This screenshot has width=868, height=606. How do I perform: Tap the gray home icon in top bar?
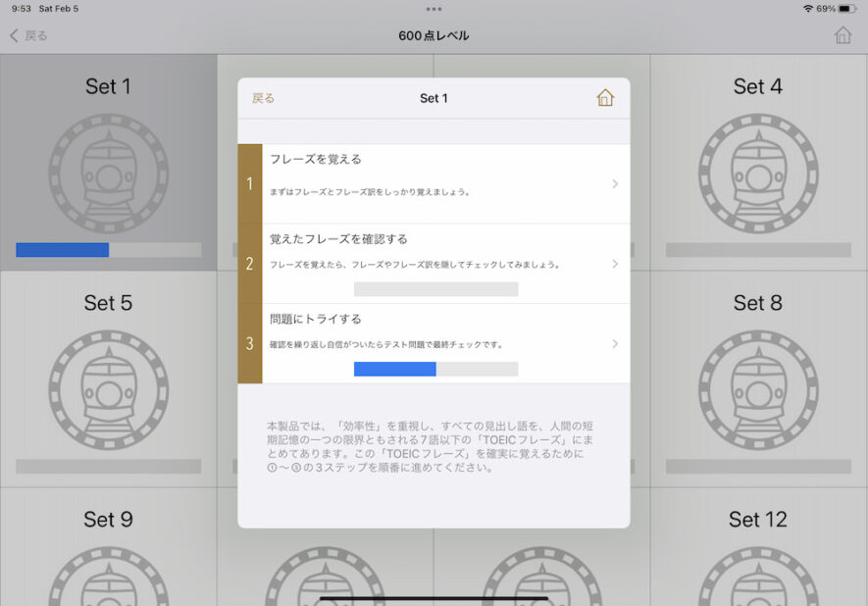[842, 35]
